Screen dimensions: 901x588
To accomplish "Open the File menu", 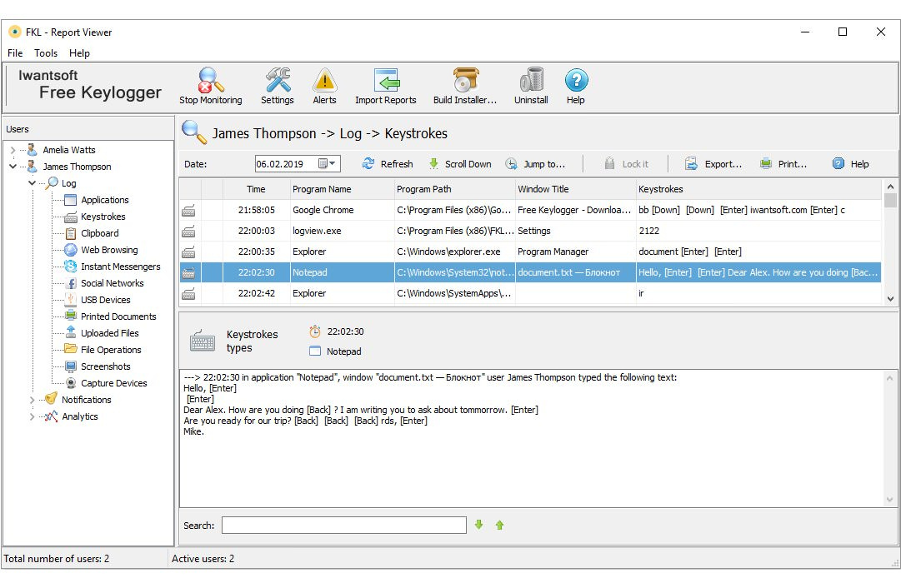I will coord(15,53).
